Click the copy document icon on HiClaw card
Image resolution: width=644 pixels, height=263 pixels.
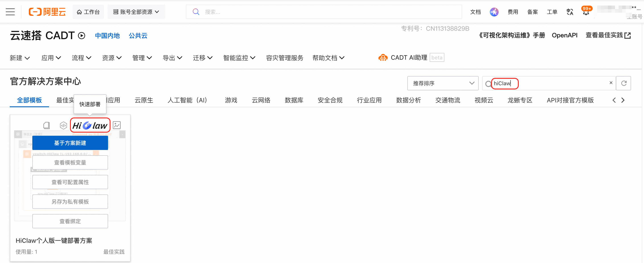point(47,125)
